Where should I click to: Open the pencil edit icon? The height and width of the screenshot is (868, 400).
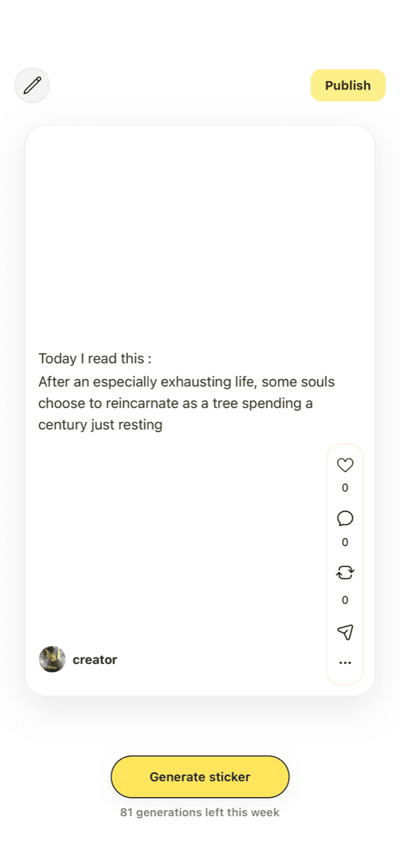tap(32, 85)
